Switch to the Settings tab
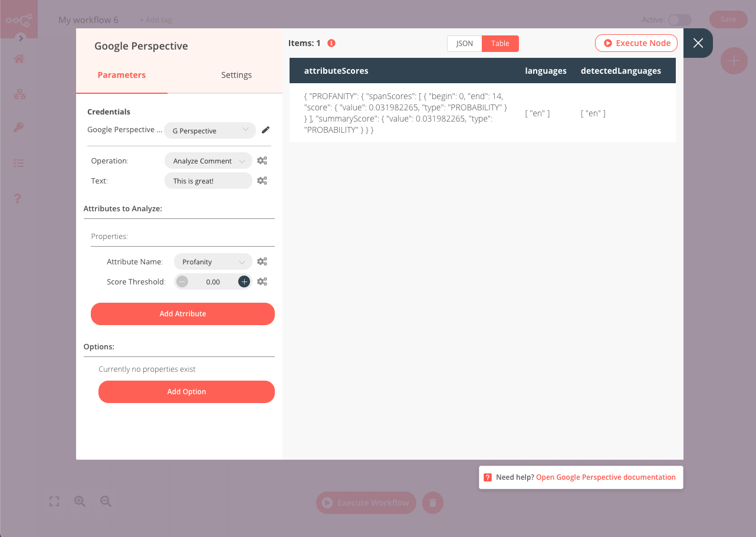The height and width of the screenshot is (537, 756). pos(236,75)
